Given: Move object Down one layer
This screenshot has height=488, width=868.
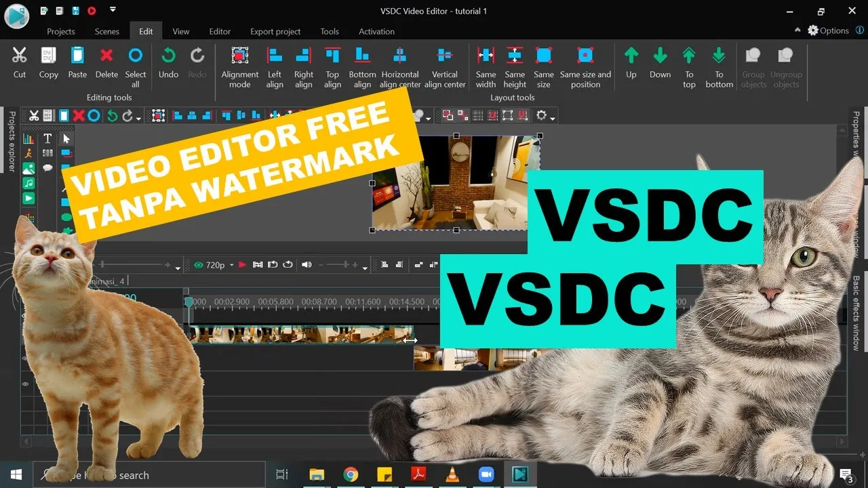Looking at the screenshot, I should (660, 62).
